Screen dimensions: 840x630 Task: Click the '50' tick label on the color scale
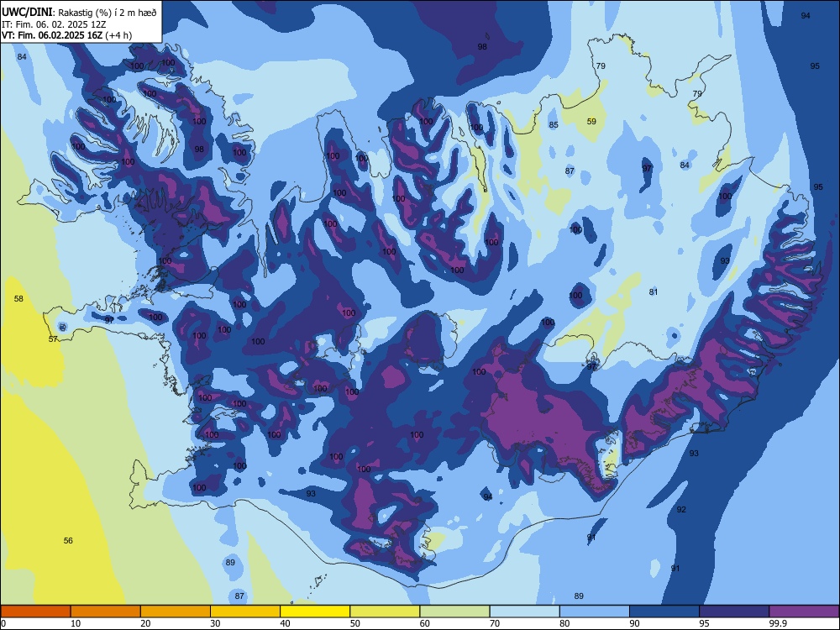(x=354, y=623)
